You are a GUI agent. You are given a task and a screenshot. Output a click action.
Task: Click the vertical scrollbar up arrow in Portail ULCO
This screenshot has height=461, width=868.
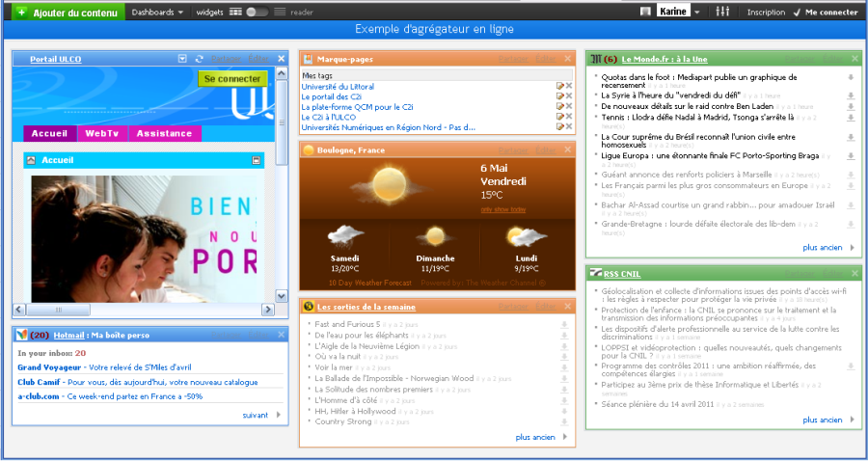point(282,73)
